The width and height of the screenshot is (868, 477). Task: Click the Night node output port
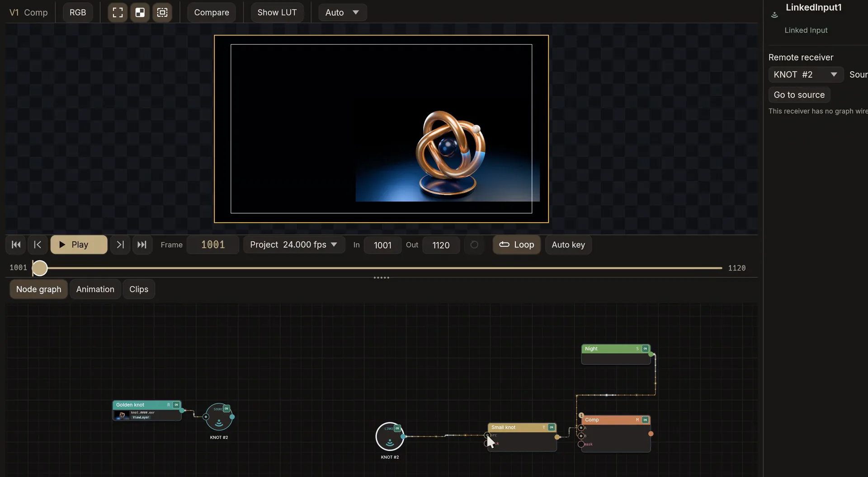click(x=651, y=354)
